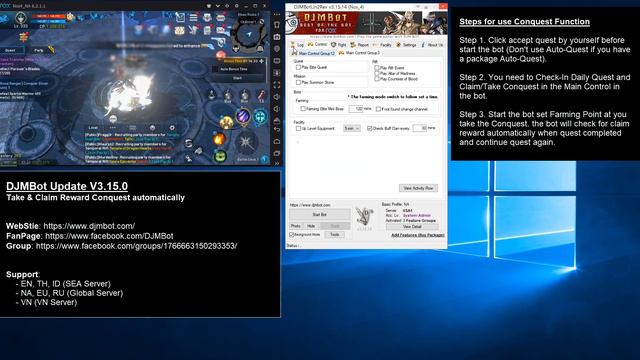Switch to the Facility tab
The height and width of the screenshot is (360, 640).
coord(382,45)
